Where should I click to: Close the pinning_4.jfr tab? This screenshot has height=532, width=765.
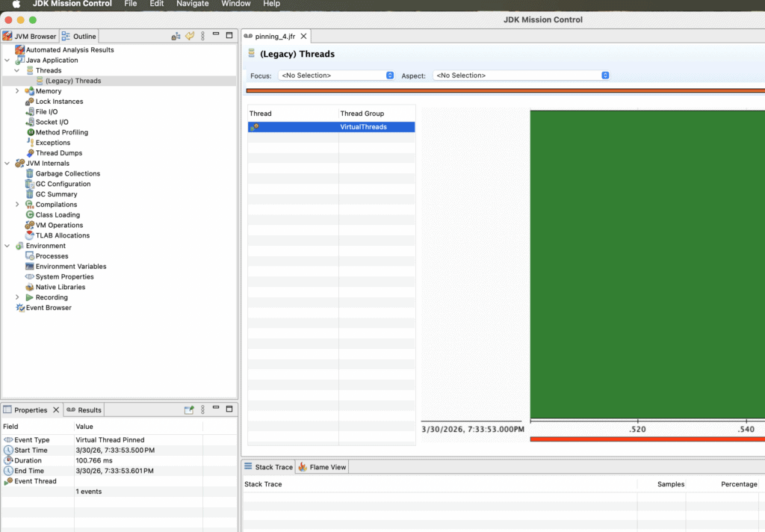pos(303,36)
